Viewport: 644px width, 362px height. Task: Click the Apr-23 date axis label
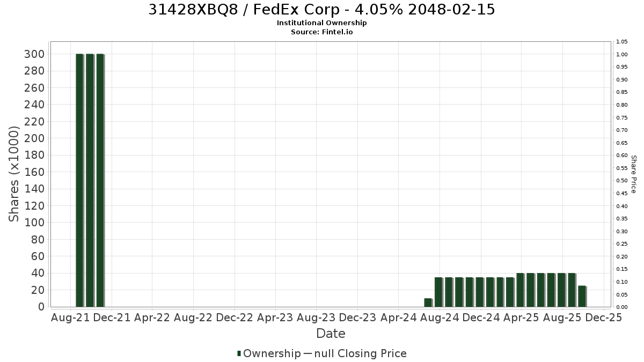tap(275, 317)
